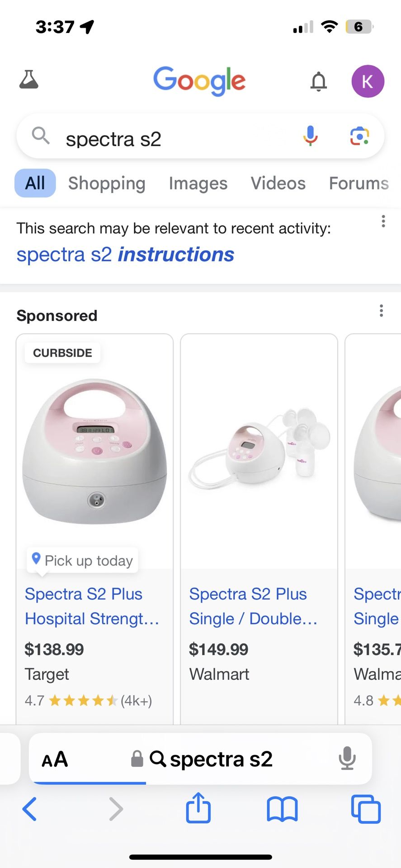Screen dimensions: 401x868
Task: Open the Sponsored section three-dot menu
Action: 381,311
